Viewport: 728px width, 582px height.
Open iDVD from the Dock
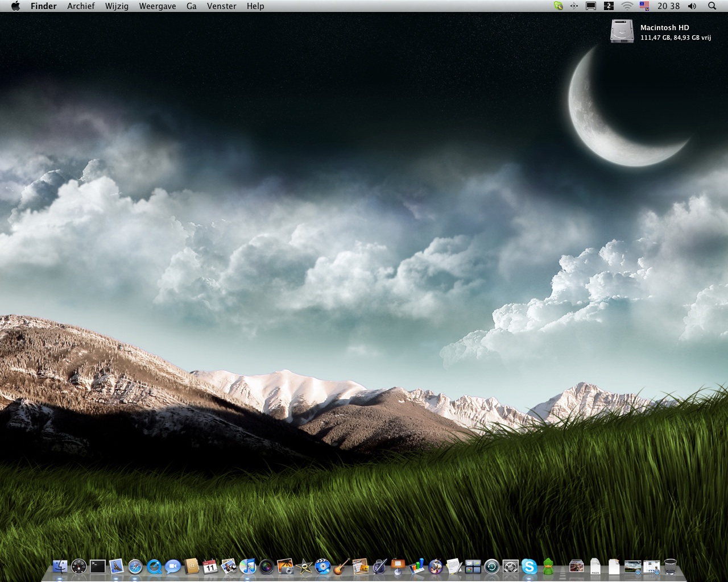(323, 566)
